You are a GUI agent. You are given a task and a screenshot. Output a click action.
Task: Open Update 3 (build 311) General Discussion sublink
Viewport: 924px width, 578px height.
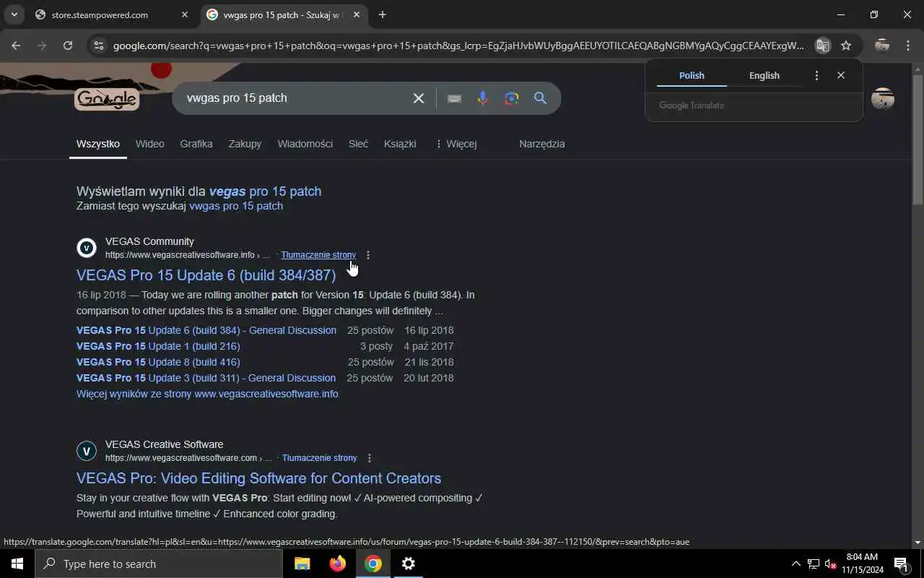[x=206, y=378]
